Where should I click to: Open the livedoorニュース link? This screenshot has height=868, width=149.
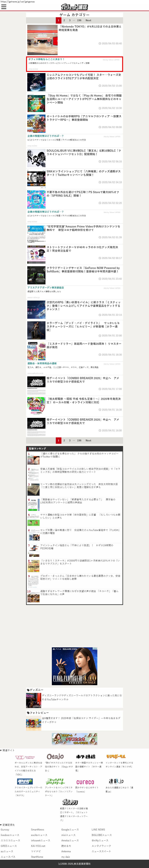pos(10,835)
